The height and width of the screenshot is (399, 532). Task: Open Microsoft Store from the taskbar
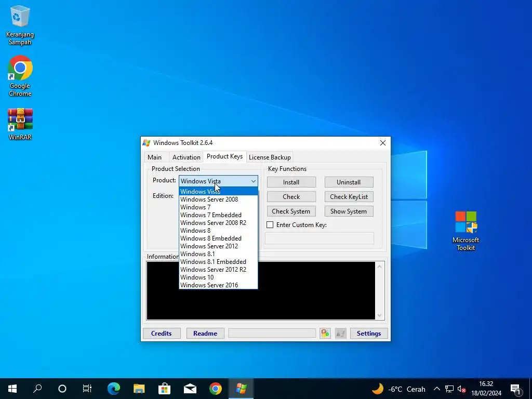click(x=164, y=389)
